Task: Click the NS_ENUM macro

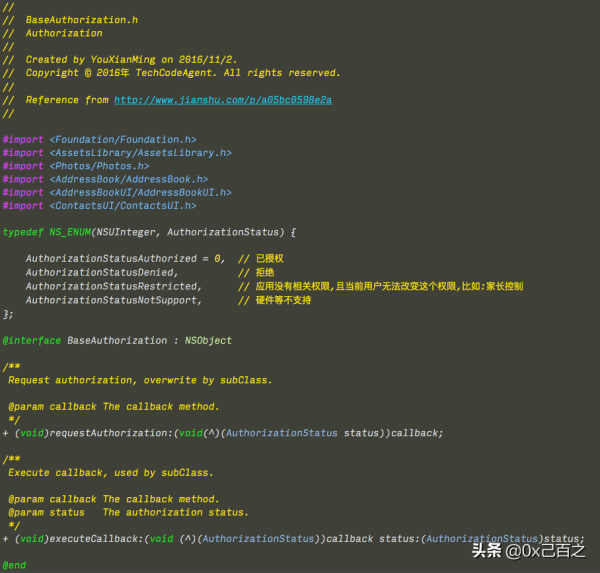Action: tap(69, 232)
